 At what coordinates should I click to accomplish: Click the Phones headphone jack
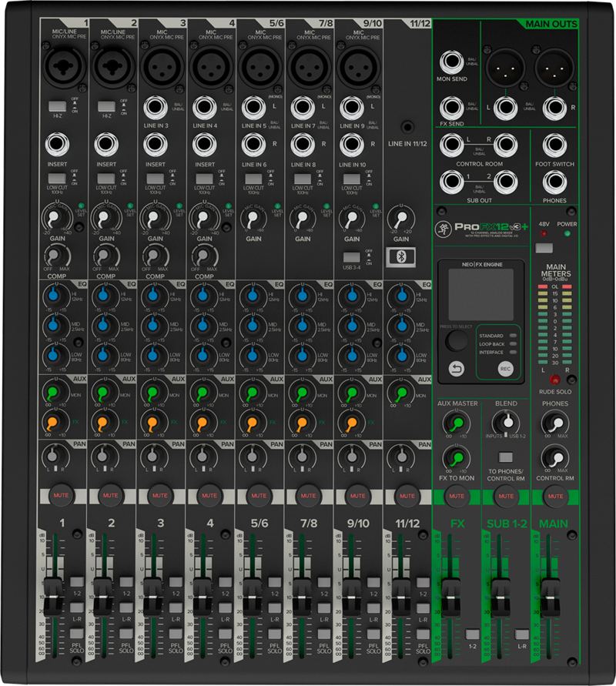point(554,182)
